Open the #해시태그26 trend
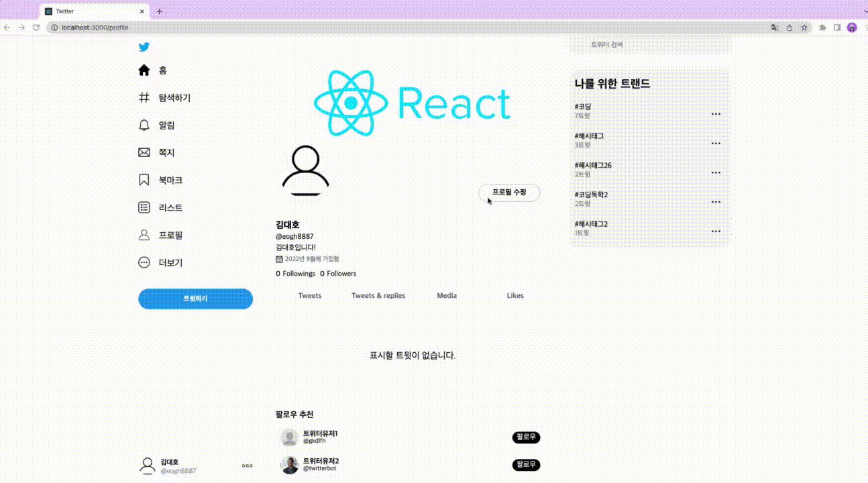The image size is (868, 483). coord(593,166)
